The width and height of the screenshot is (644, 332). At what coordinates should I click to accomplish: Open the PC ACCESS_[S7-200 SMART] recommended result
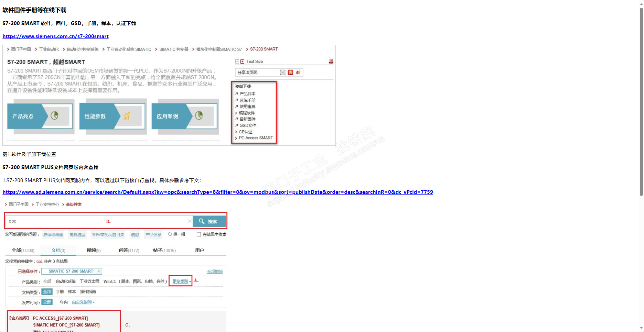[x=60, y=318]
